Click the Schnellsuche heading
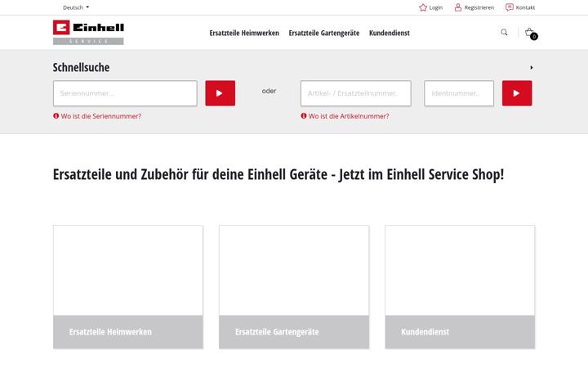 click(x=81, y=68)
